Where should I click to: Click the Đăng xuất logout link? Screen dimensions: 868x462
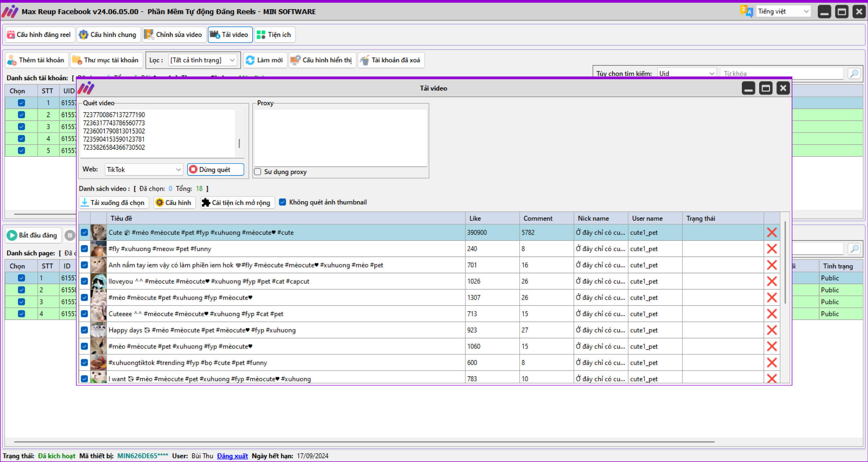coord(232,456)
